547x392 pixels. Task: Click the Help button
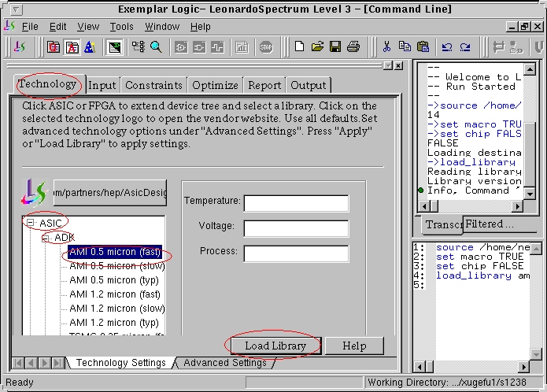coord(354,346)
